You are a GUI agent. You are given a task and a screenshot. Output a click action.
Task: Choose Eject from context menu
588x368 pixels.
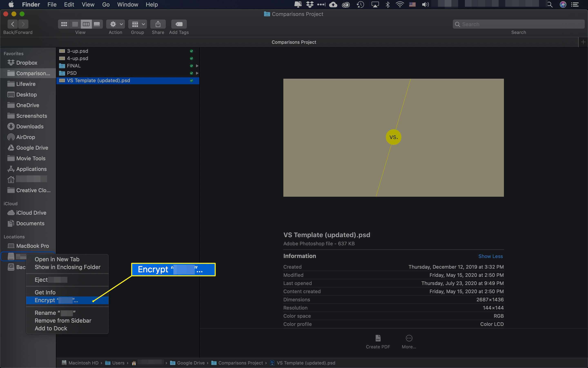(67, 280)
